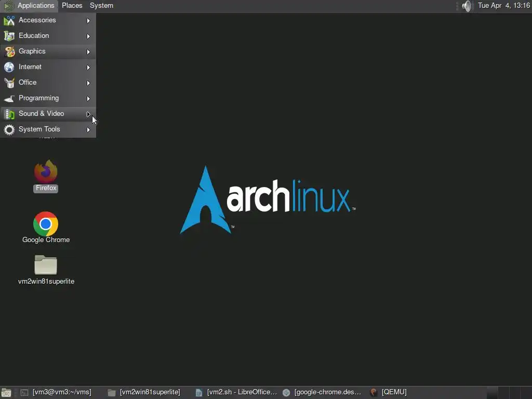Open the Graphics menu category
Viewport: 532px width, 399px height.
click(48, 51)
